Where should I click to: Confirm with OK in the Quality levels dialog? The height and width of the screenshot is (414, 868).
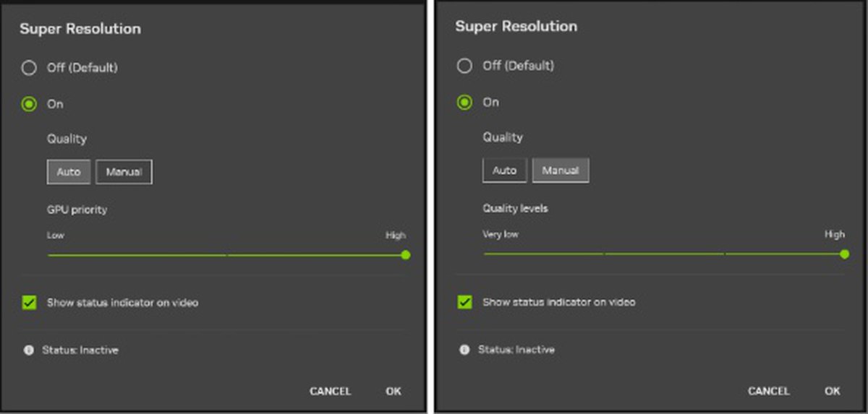(832, 391)
